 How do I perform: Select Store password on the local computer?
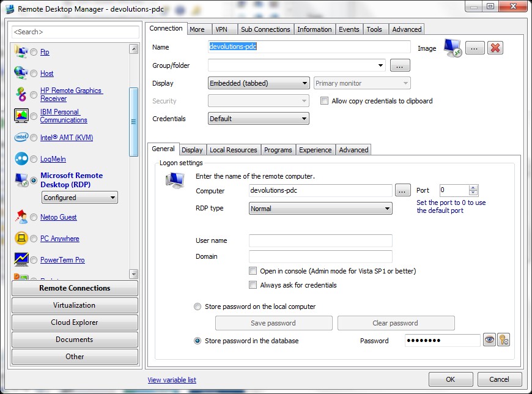coord(198,307)
